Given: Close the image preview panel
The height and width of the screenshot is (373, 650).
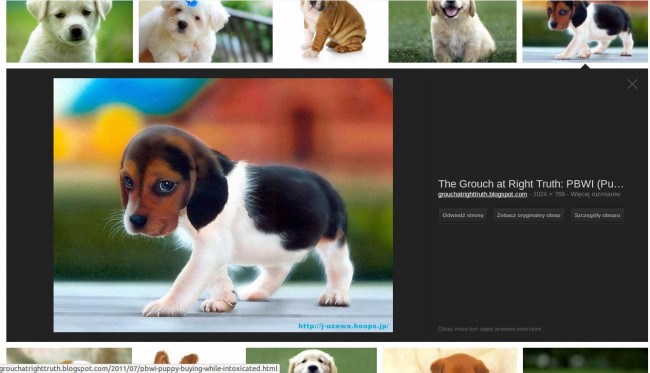Looking at the screenshot, I should tap(632, 84).
